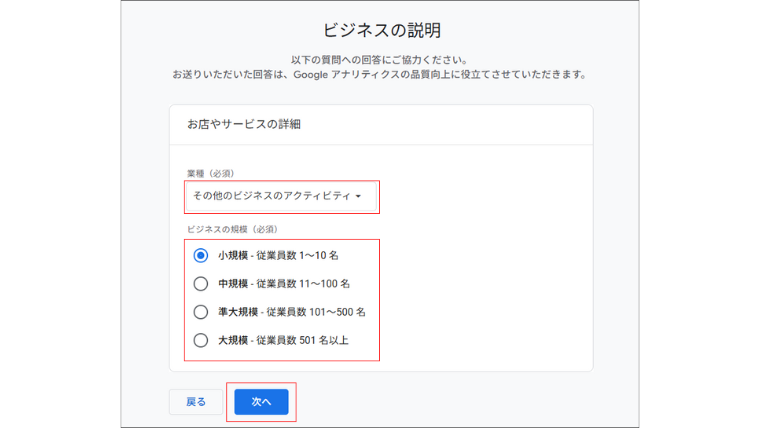
Task: Click the 大規模 - 従業員数 501 名以上 label text
Action: click(283, 340)
